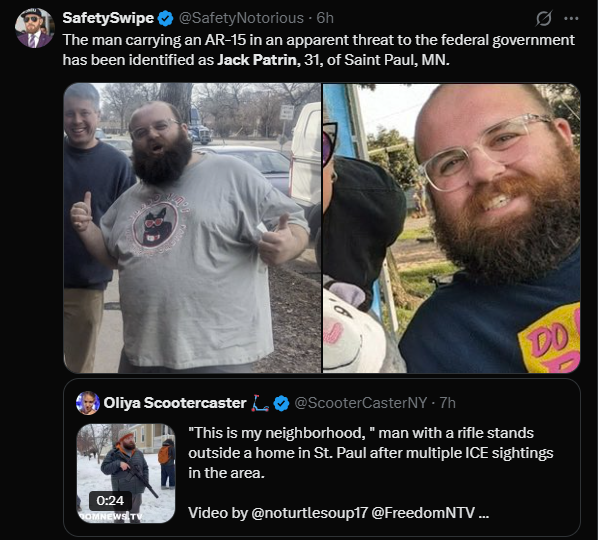Click Oliya Scootercaster's blue verified badge
This screenshot has width=598, height=540.
[x=281, y=403]
